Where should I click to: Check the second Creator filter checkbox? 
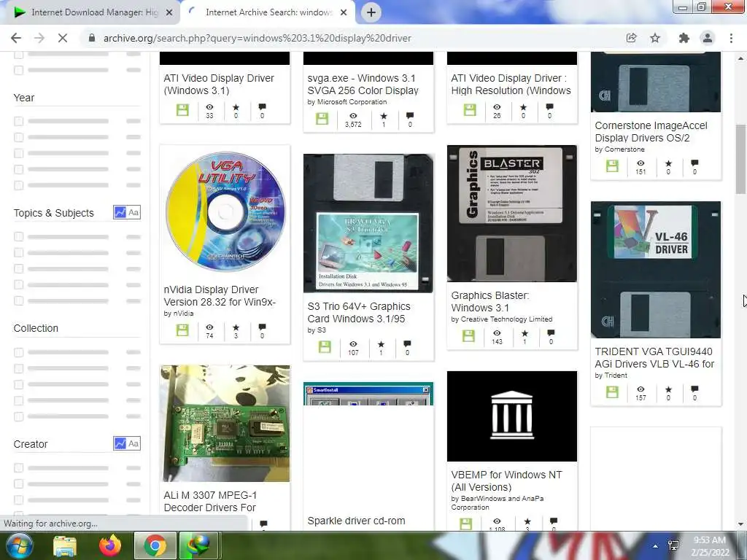pos(18,484)
